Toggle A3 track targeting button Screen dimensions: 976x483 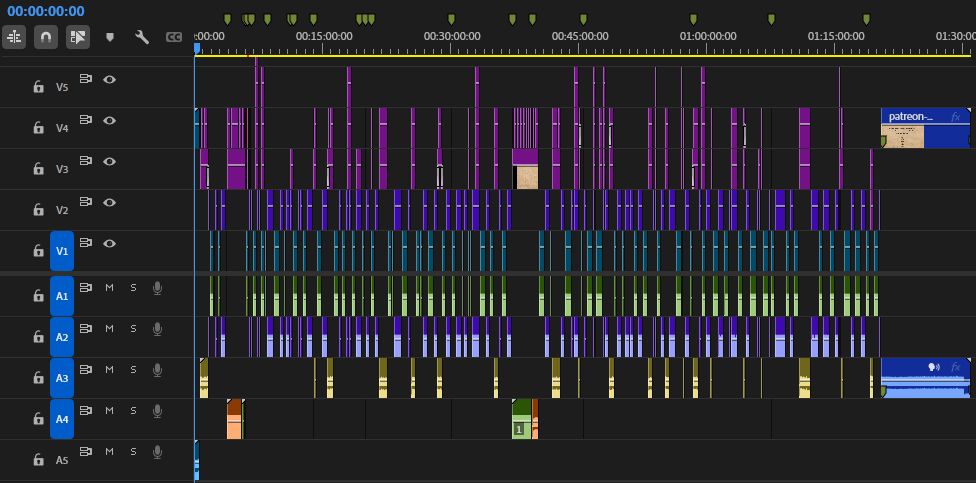pyautogui.click(x=62, y=378)
